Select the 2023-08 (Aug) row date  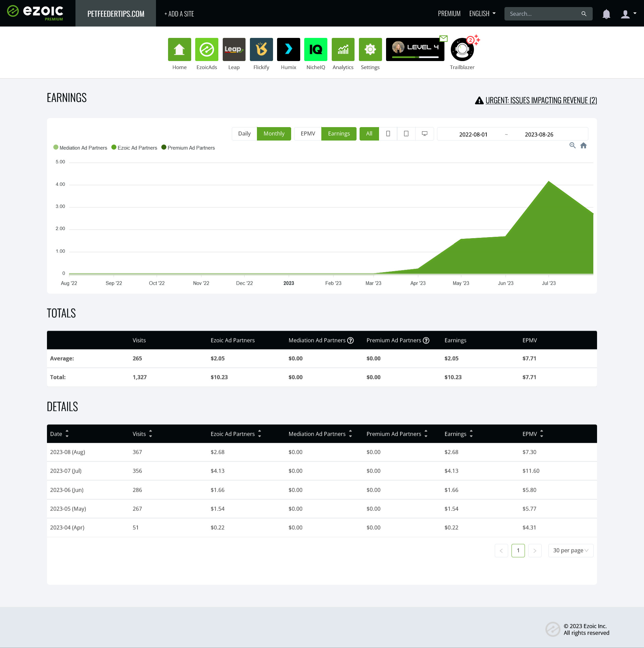pos(67,452)
